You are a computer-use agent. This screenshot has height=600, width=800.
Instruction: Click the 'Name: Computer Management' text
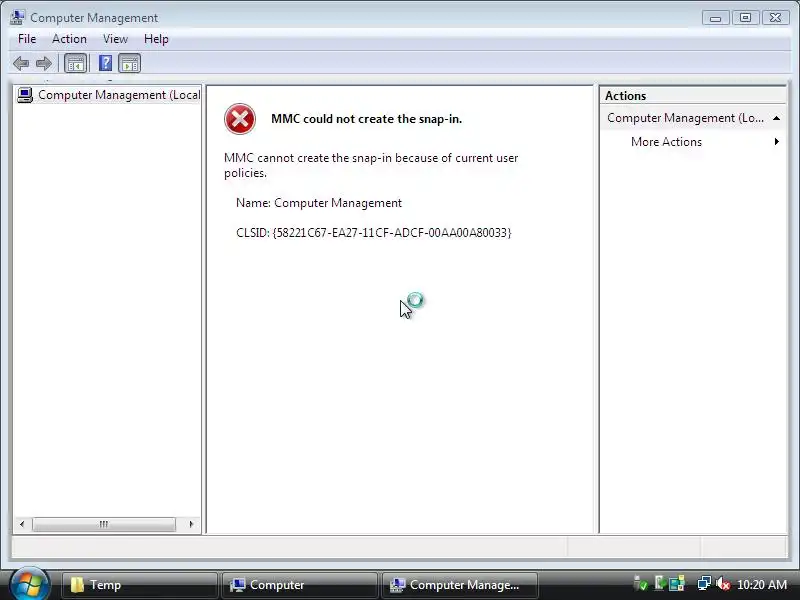(319, 203)
